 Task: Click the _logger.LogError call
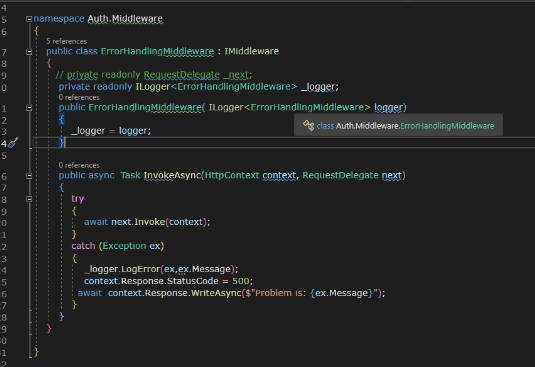(x=161, y=269)
